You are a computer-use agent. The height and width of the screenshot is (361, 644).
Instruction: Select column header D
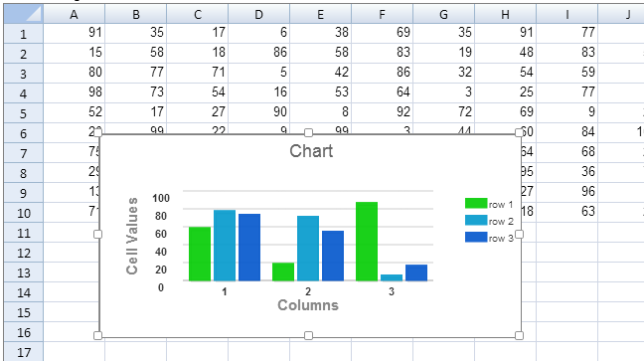pyautogui.click(x=258, y=14)
